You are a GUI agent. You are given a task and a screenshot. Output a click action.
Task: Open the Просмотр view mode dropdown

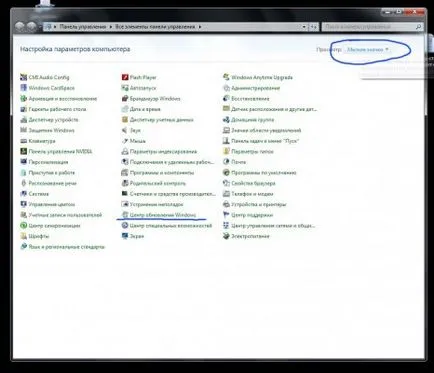pyautogui.click(x=368, y=50)
